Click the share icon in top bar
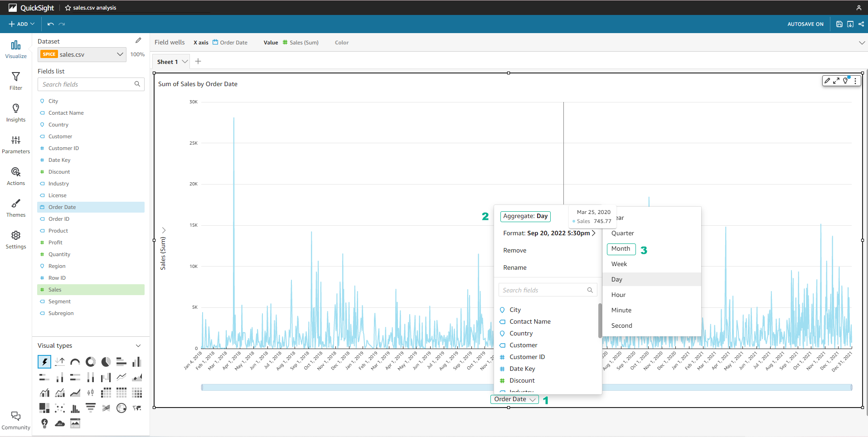Image resolution: width=868 pixels, height=437 pixels. tap(861, 24)
